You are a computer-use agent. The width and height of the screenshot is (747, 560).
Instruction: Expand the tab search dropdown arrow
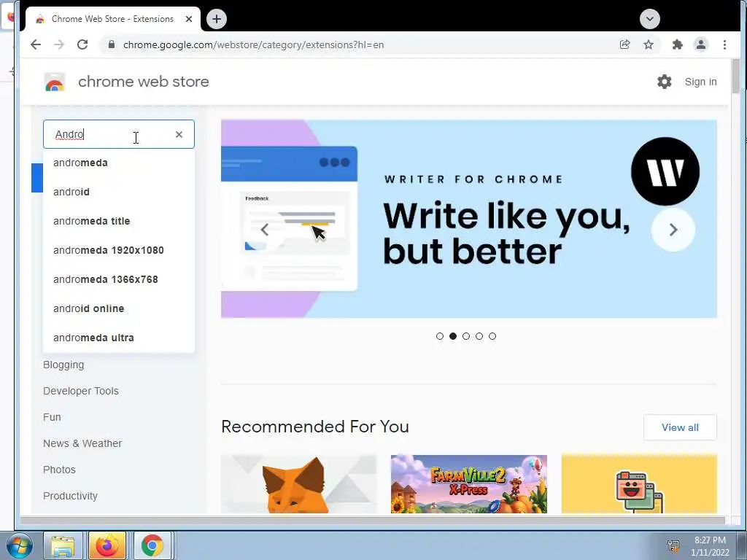coord(650,19)
